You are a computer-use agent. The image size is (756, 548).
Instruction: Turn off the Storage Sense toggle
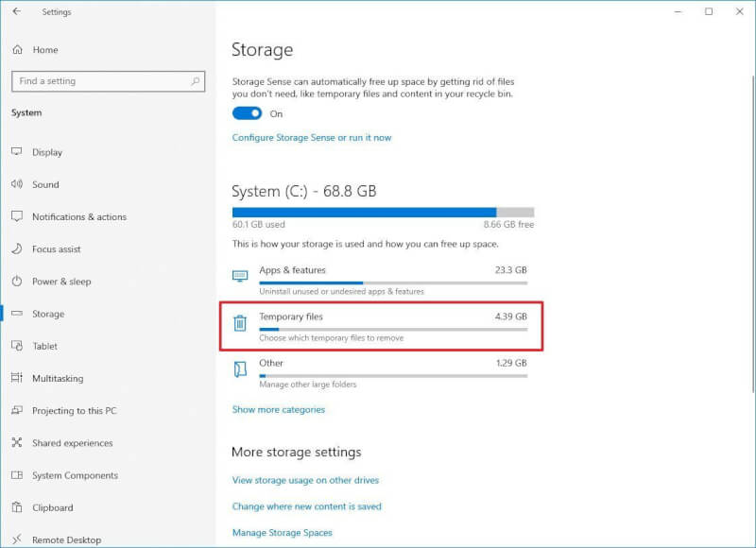(247, 113)
